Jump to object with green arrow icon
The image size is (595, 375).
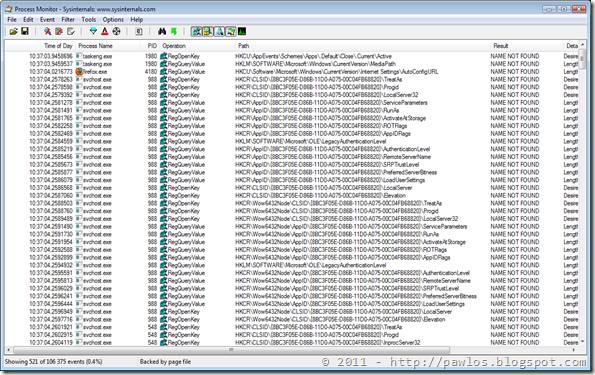(x=174, y=32)
